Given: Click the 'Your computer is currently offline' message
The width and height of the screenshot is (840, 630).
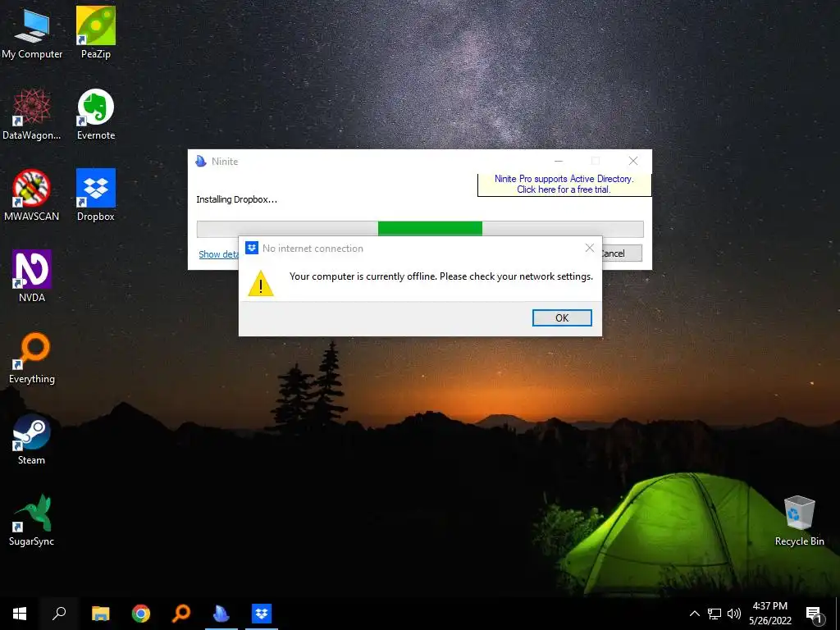Looking at the screenshot, I should (x=441, y=276).
